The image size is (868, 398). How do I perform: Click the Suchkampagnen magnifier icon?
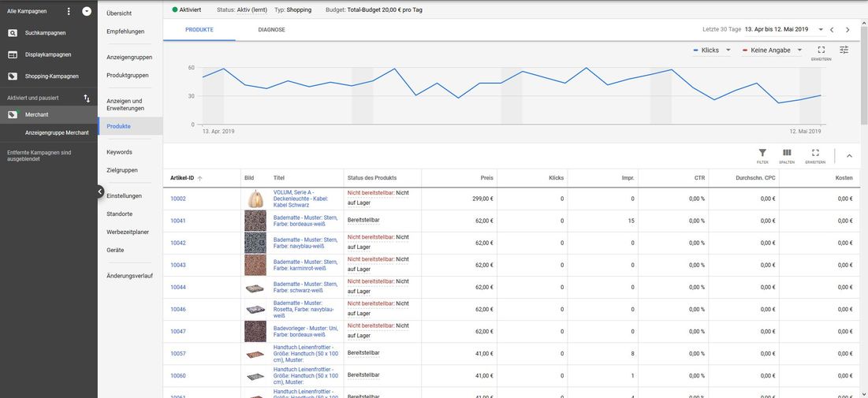pos(13,33)
